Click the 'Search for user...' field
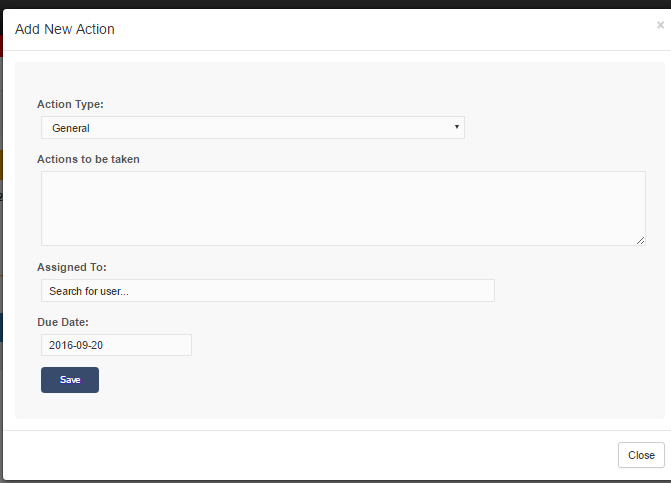The image size is (671, 483). coord(267,291)
